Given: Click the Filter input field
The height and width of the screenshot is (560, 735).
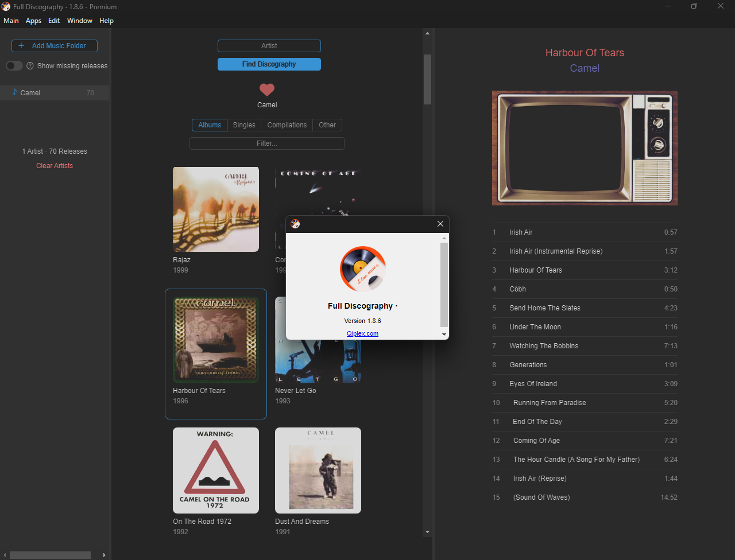Looking at the screenshot, I should point(267,143).
